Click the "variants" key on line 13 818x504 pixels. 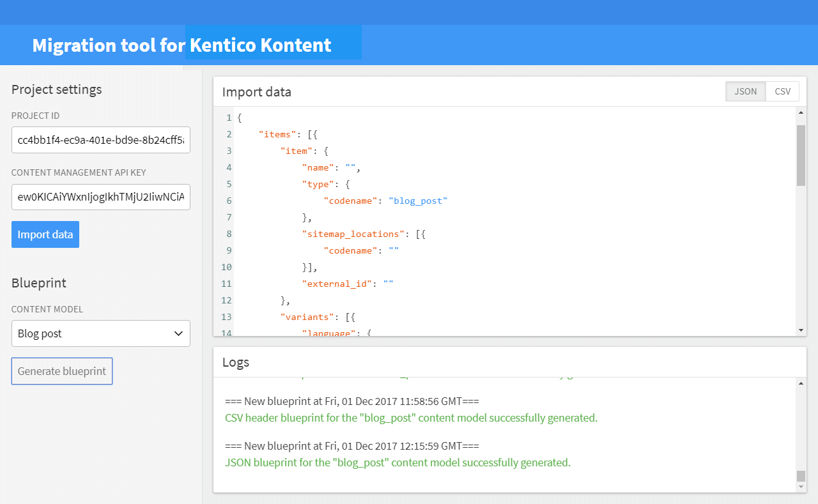coord(307,317)
